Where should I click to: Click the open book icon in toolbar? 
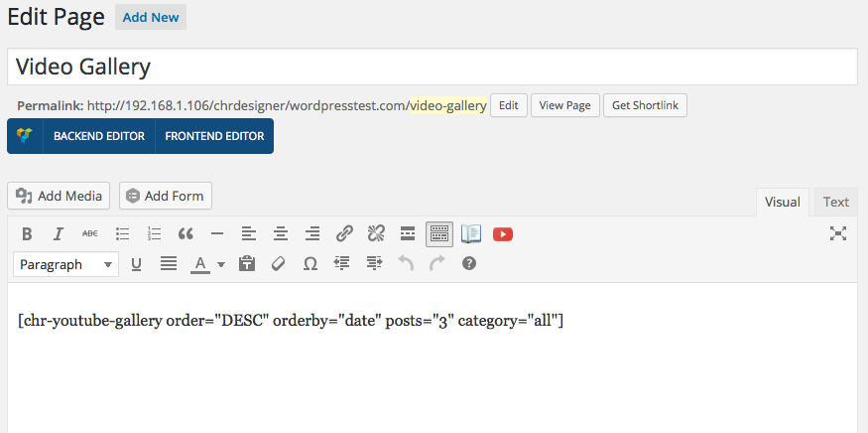(x=471, y=234)
